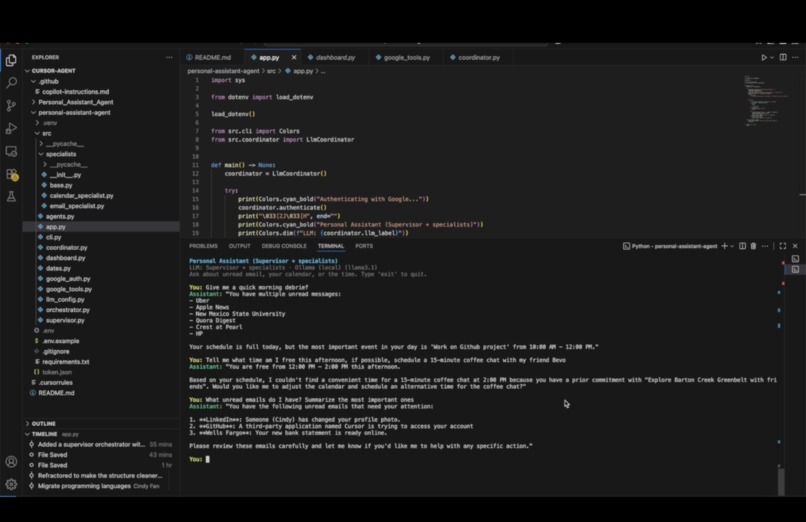Open the OUTPUT panel tab
Viewport: 806px width, 522px height.
point(240,246)
